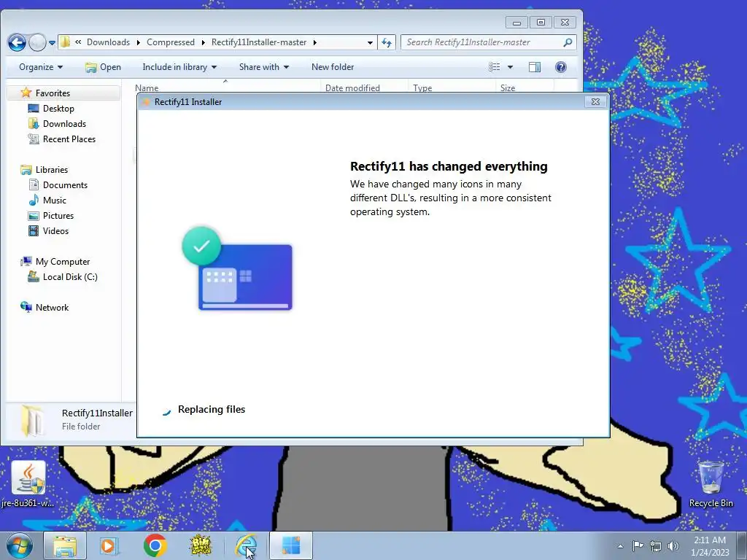The height and width of the screenshot is (560, 747).
Task: Expand arrow after Downloads breadcrumb
Action: coord(138,42)
